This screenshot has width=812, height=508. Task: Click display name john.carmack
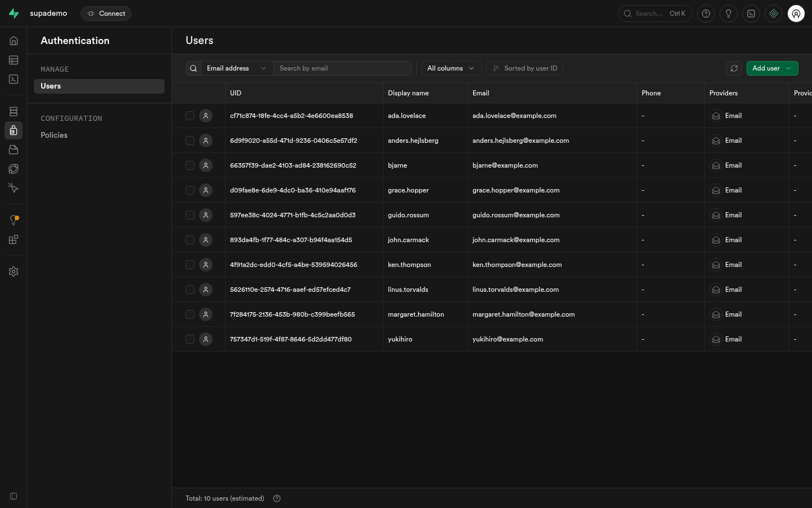pos(408,240)
